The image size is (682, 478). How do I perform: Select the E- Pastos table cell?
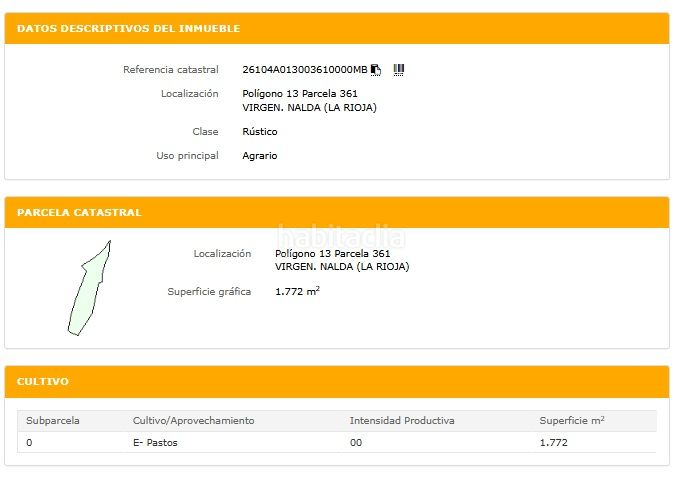155,443
